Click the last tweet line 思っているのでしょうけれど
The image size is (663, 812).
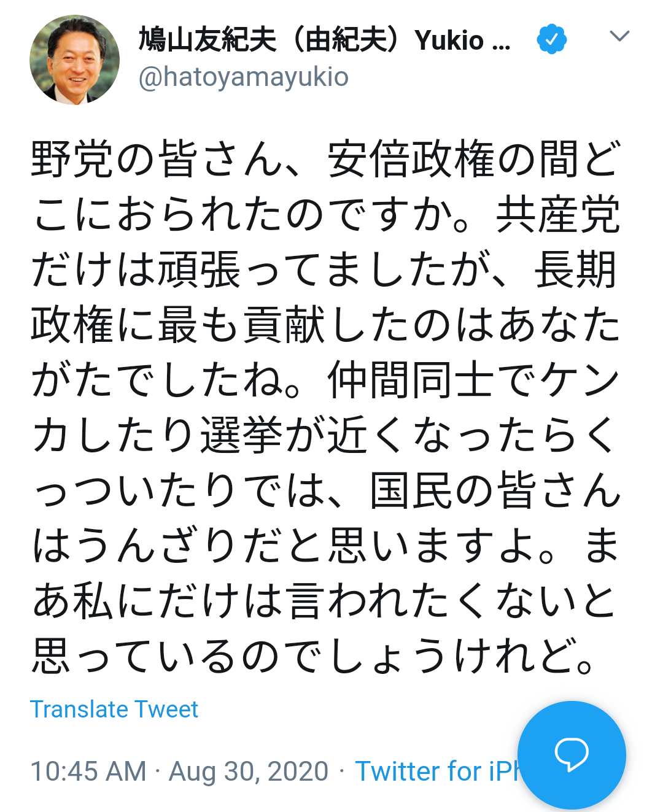pyautogui.click(x=314, y=657)
